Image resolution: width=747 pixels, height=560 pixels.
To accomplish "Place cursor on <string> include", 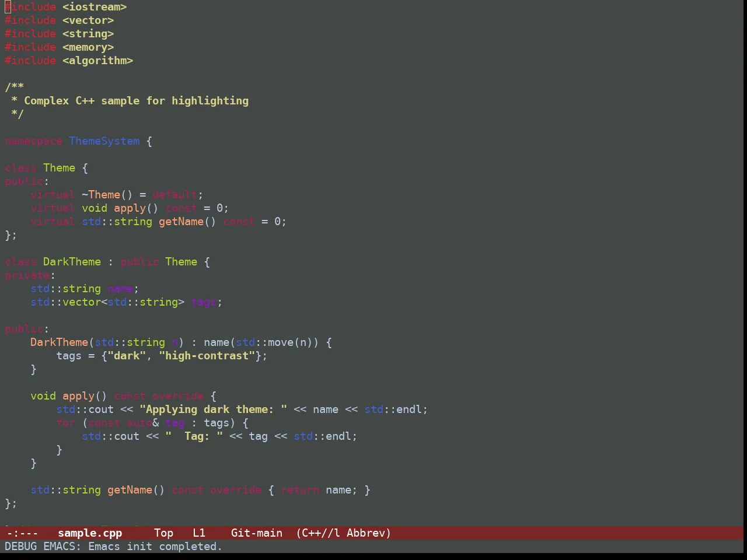I will point(88,34).
